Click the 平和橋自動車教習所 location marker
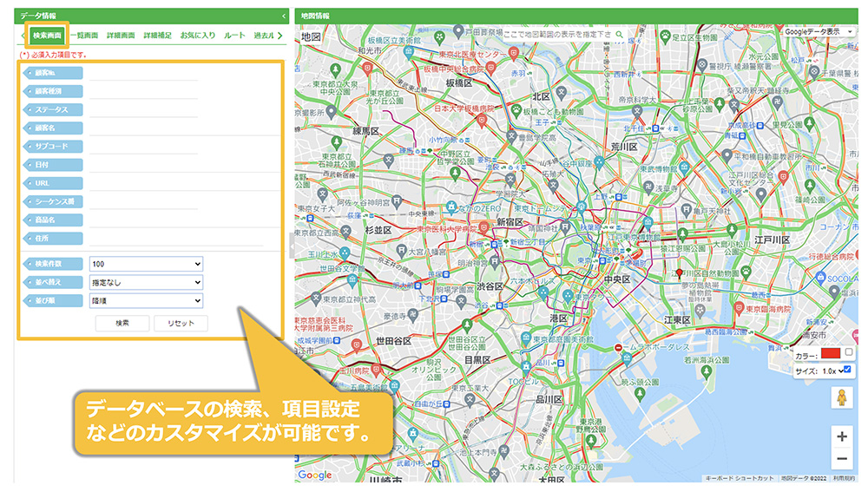The image size is (868, 492). (x=727, y=156)
